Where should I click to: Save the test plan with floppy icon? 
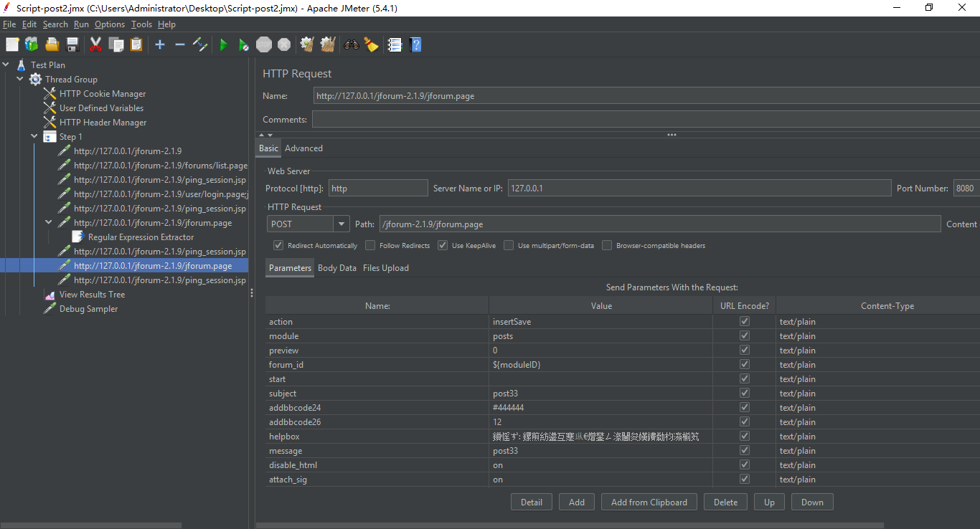[x=72, y=44]
